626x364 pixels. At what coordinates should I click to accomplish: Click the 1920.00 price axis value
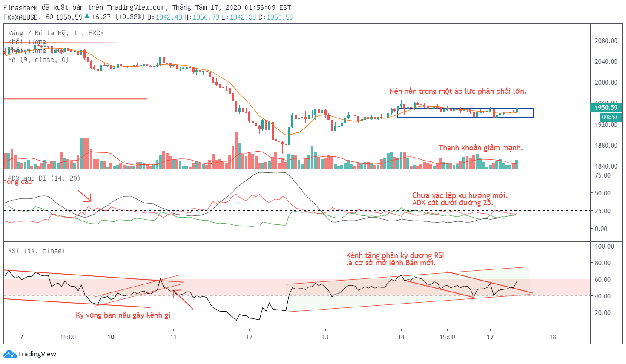tap(606, 124)
